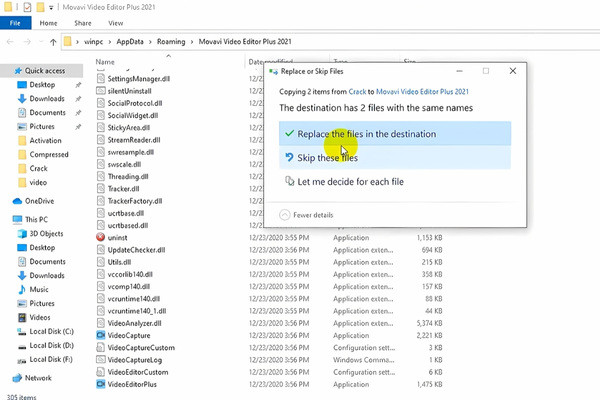Click the Back navigation arrow
This screenshot has height=400, width=600.
(x=10, y=42)
